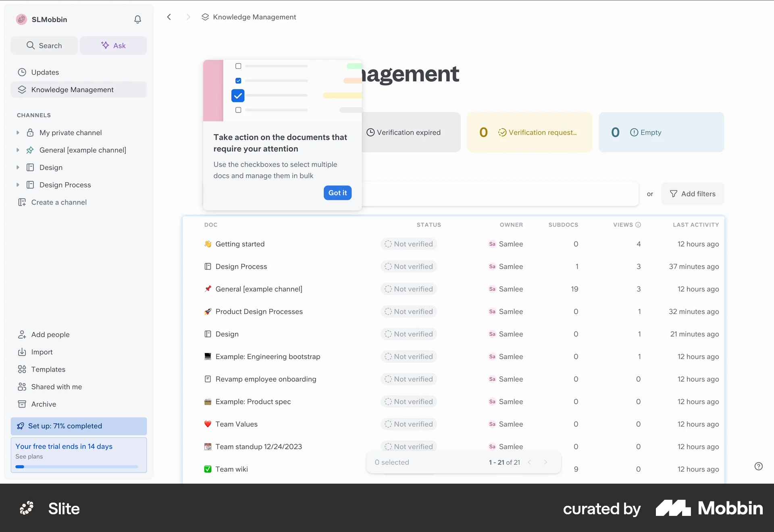Open the Import tool
This screenshot has width=774, height=532.
42,351
